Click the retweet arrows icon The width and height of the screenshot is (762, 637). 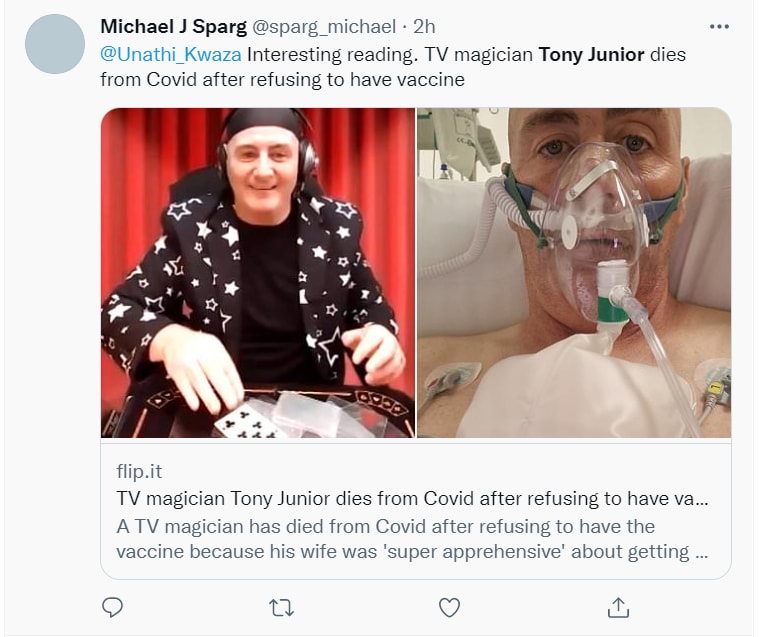(281, 607)
